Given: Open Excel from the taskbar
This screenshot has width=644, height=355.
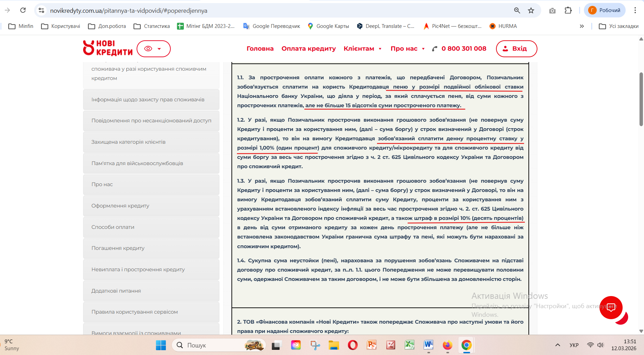Looking at the screenshot, I should pyautogui.click(x=409, y=345).
